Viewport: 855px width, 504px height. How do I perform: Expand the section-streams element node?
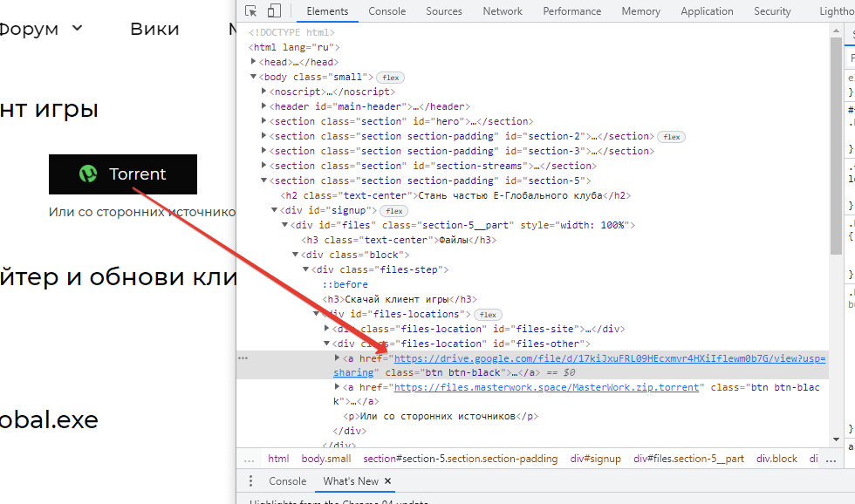pos(263,165)
